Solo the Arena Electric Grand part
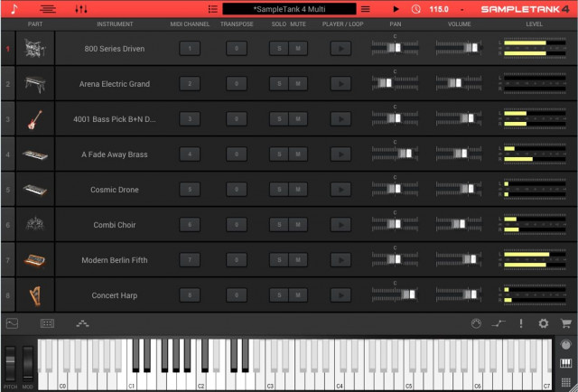The image size is (578, 392). tap(279, 84)
